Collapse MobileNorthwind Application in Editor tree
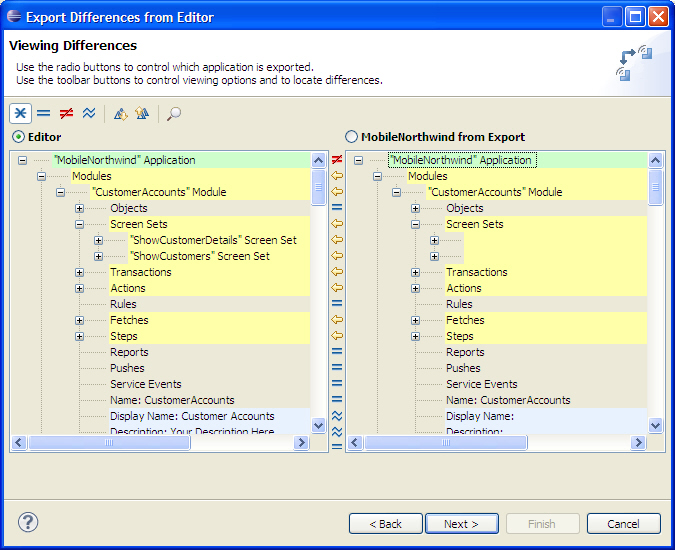This screenshot has height=550, width=675. pos(22,160)
